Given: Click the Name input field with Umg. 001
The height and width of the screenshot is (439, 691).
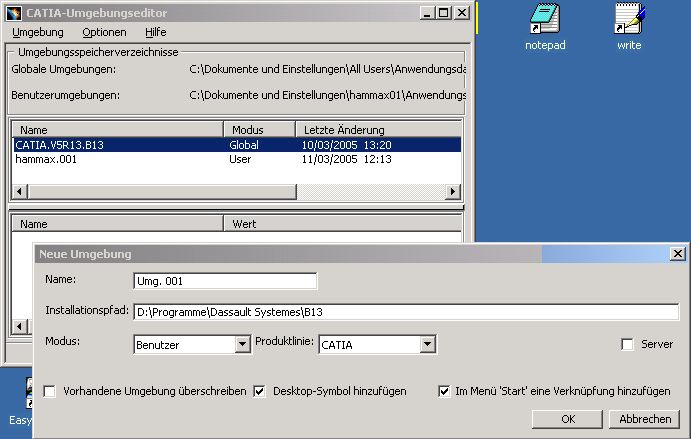Looking at the screenshot, I should pos(225,281).
